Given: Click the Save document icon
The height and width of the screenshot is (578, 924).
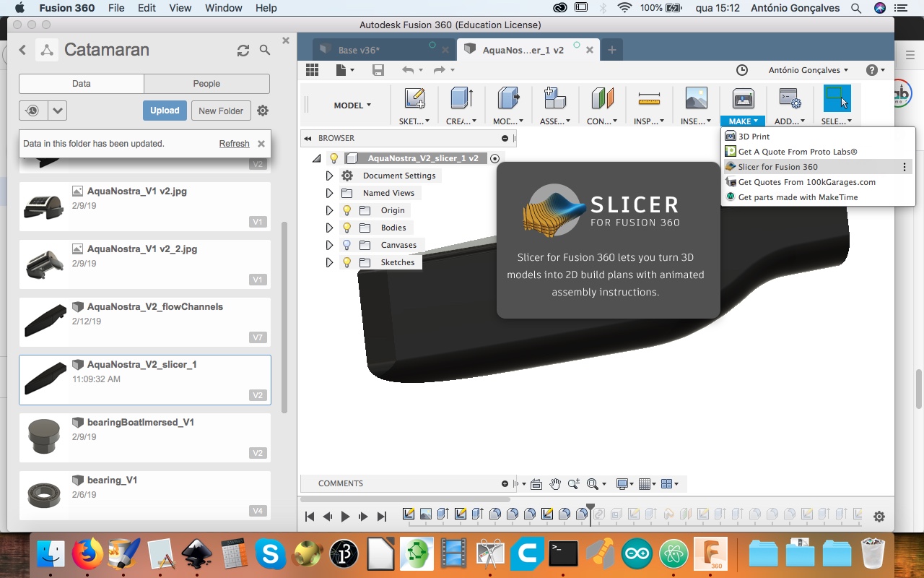Looking at the screenshot, I should pos(378,69).
